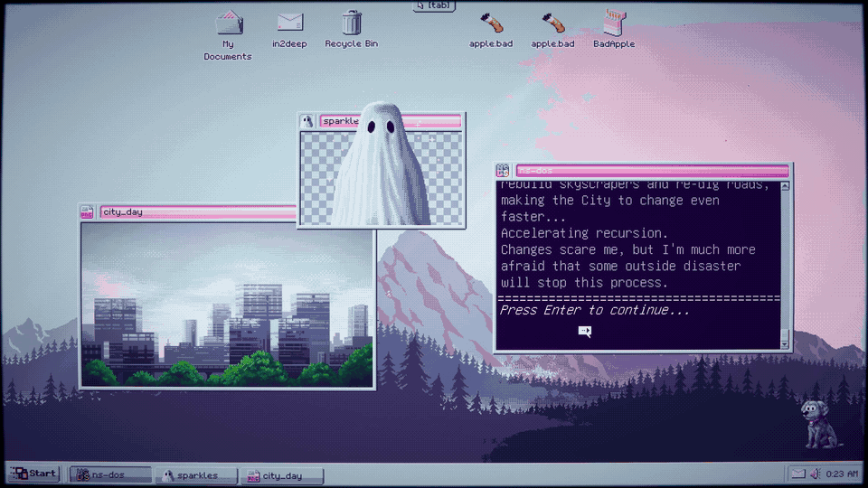
Task: Switch to sparkles taskbar item
Action: coord(197,475)
